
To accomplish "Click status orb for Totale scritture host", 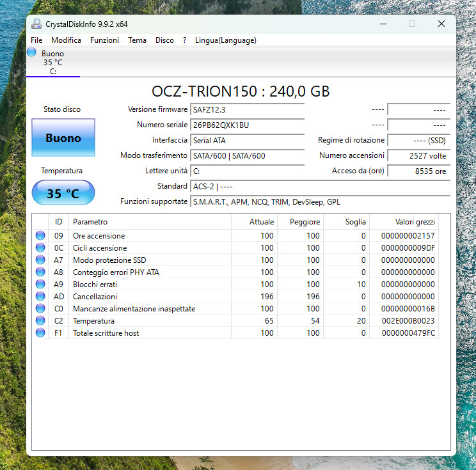I will pyautogui.click(x=40, y=333).
